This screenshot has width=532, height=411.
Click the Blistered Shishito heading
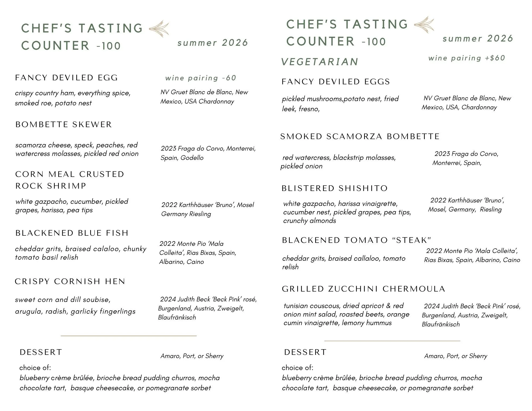coord(335,188)
